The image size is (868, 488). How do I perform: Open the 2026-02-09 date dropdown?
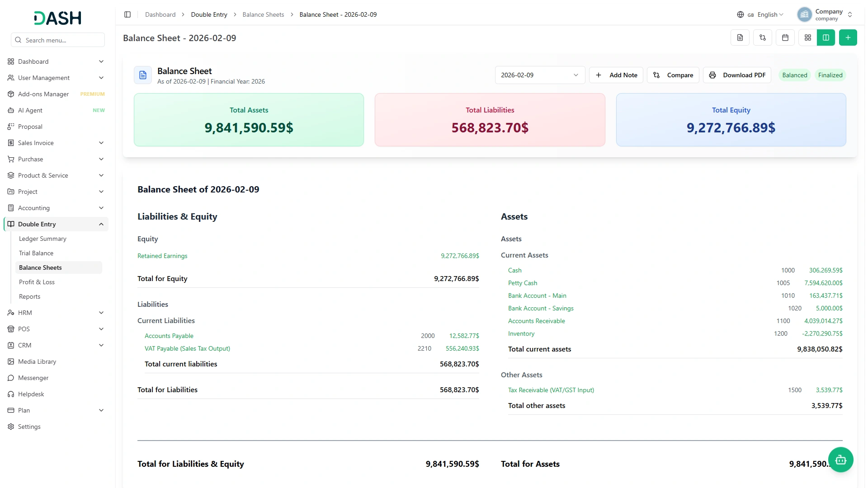(540, 75)
